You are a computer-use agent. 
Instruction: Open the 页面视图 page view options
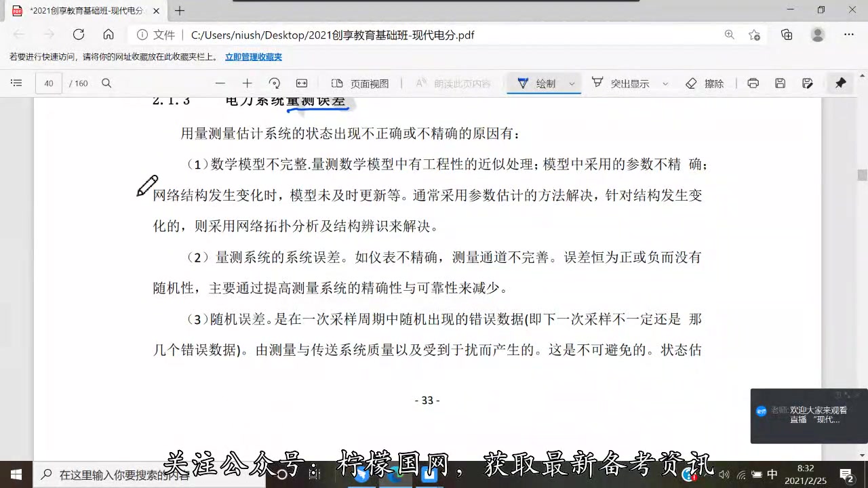(360, 83)
